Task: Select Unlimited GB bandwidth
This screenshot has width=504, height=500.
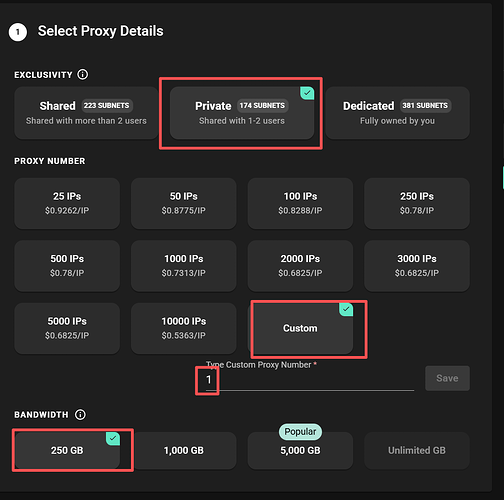Action: pyautogui.click(x=417, y=450)
